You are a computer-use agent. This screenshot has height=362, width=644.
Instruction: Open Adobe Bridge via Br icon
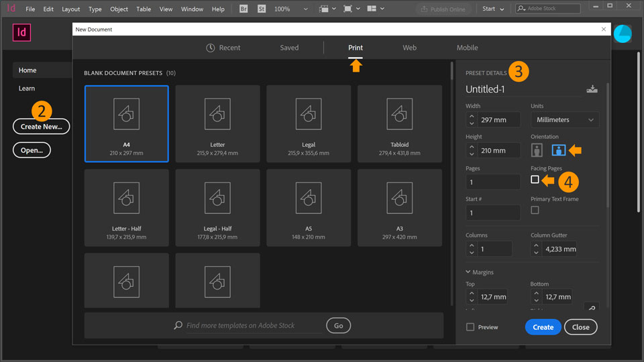pyautogui.click(x=244, y=9)
